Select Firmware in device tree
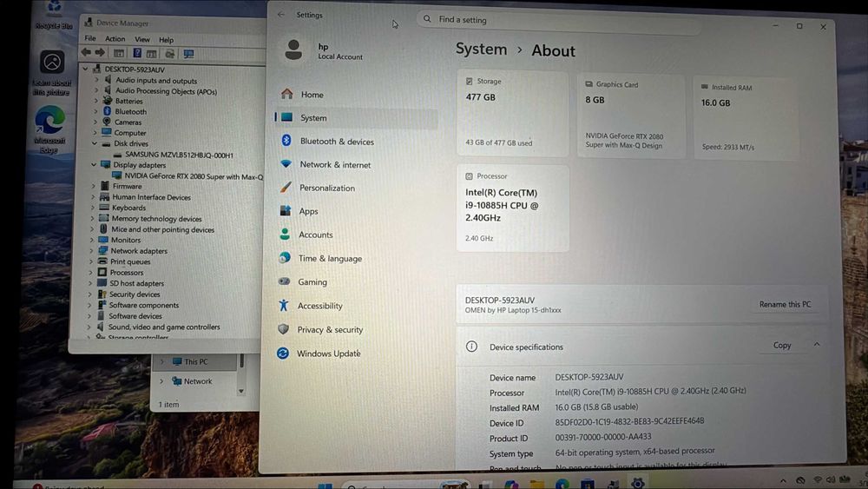 click(x=128, y=186)
